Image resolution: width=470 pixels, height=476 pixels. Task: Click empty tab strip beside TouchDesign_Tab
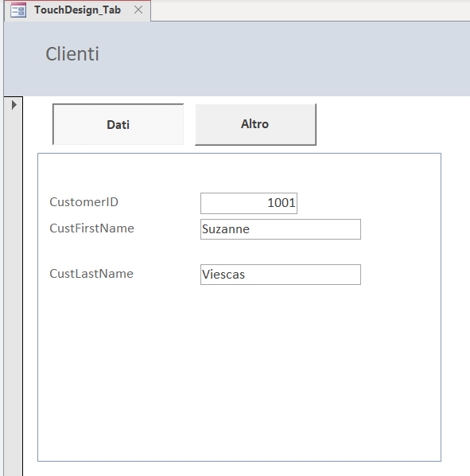click(x=309, y=10)
